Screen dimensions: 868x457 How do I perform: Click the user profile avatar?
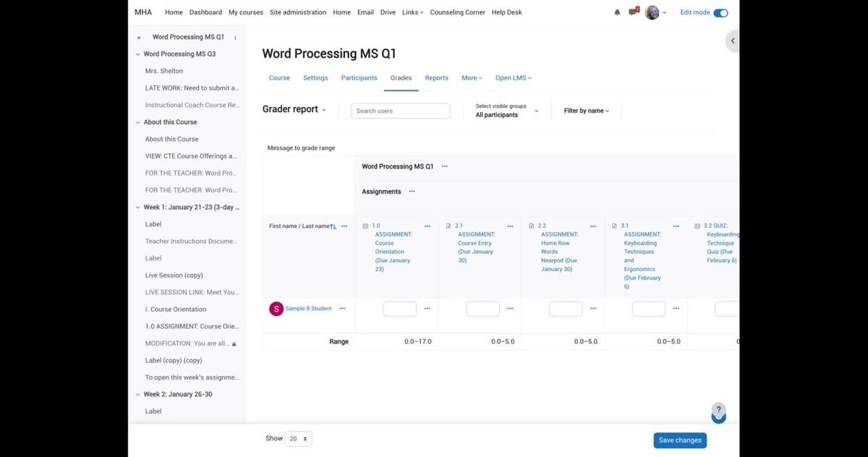pos(652,12)
